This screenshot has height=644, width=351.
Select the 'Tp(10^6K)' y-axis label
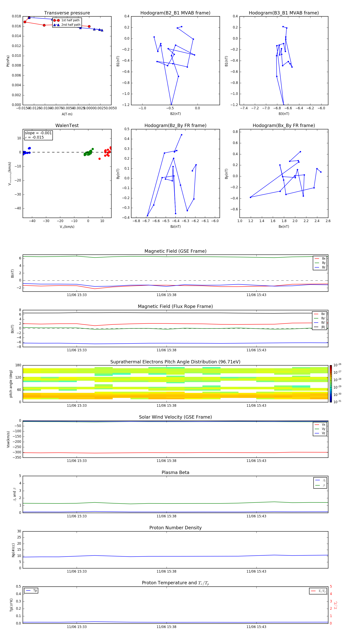(x=11, y=605)
